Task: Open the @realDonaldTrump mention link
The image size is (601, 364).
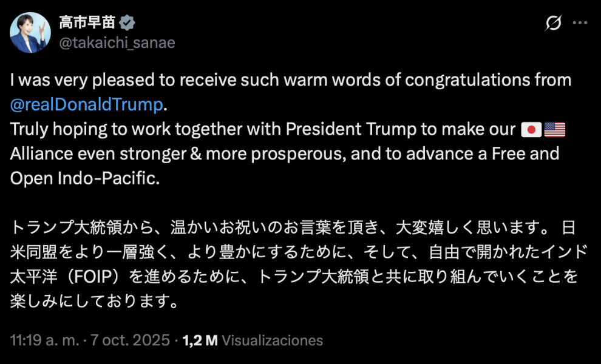Action: coord(87,104)
